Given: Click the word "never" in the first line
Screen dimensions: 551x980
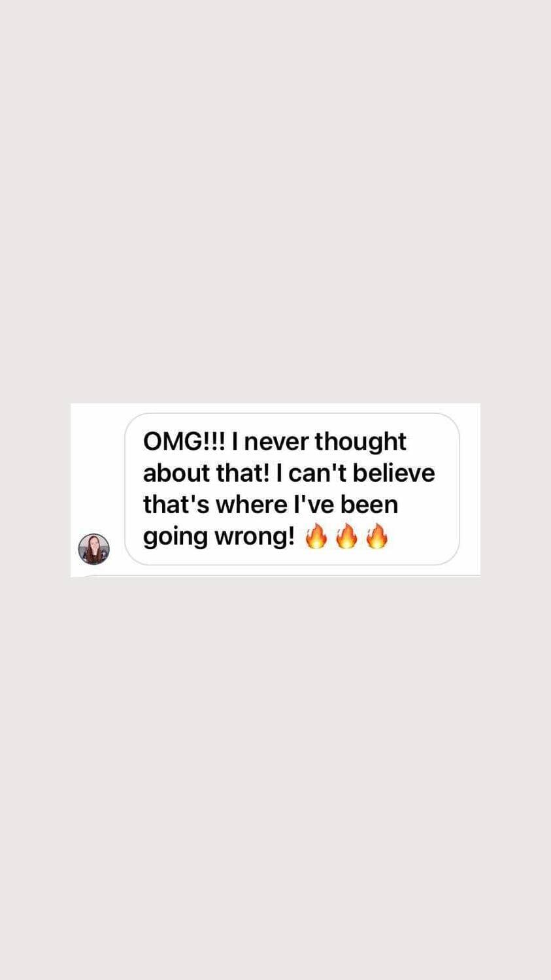Looking at the screenshot, I should 276,443.
